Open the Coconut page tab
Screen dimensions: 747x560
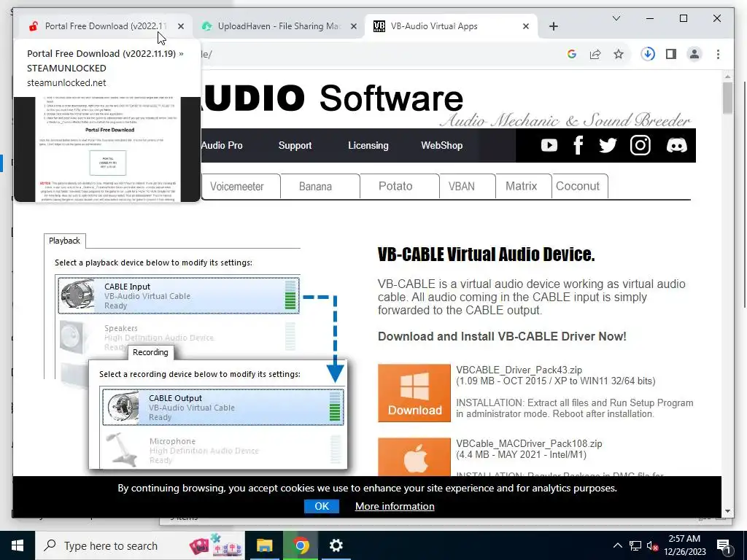point(579,186)
